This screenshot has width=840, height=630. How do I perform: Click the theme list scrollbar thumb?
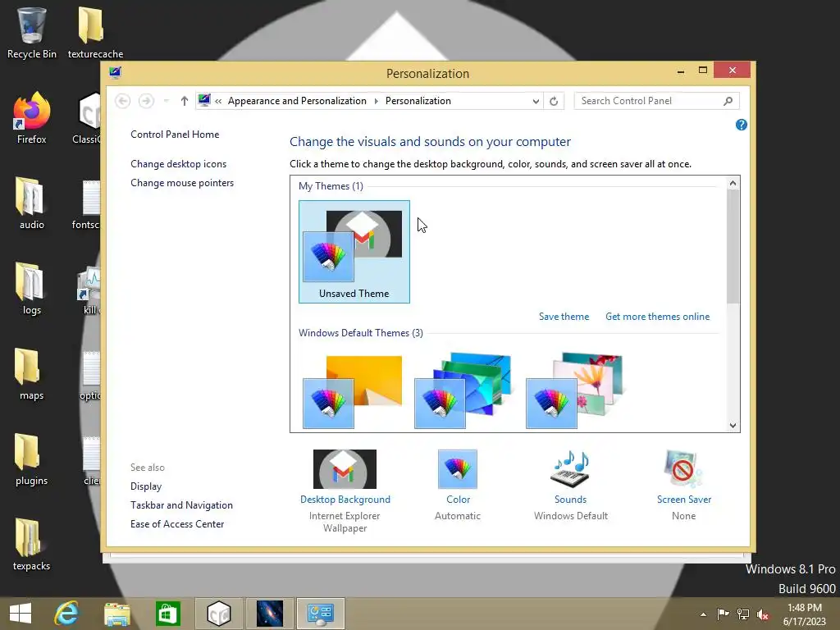[733, 246]
